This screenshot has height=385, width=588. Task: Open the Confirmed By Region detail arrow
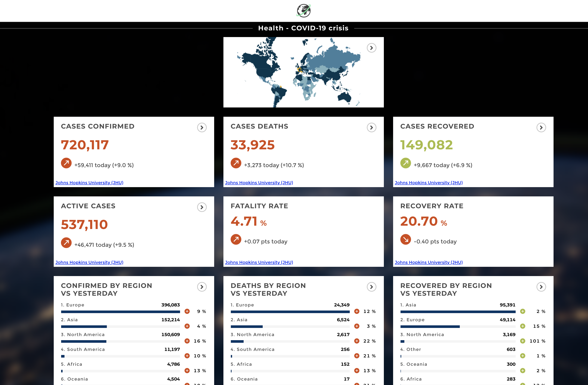(202, 287)
